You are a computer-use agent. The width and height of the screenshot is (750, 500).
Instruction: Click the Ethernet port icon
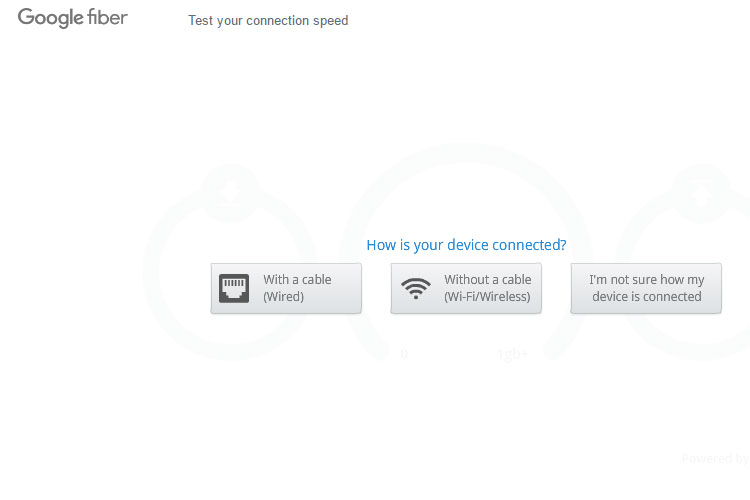234,288
